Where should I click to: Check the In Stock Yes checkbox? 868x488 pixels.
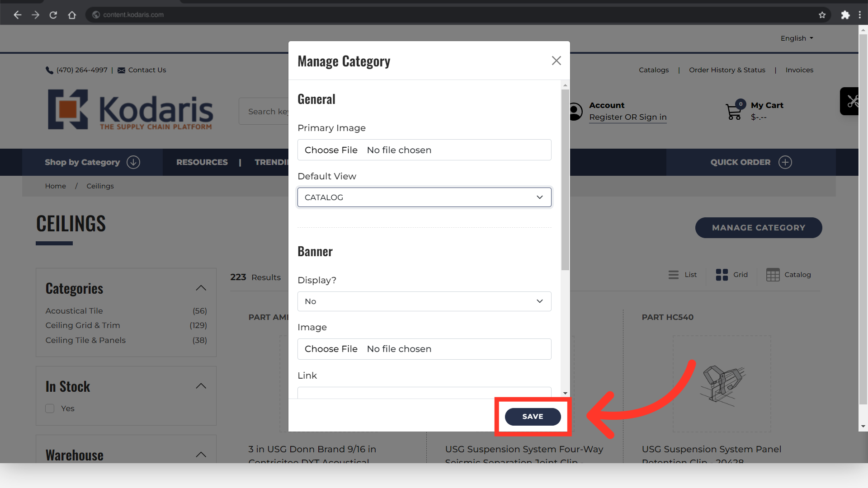point(50,408)
